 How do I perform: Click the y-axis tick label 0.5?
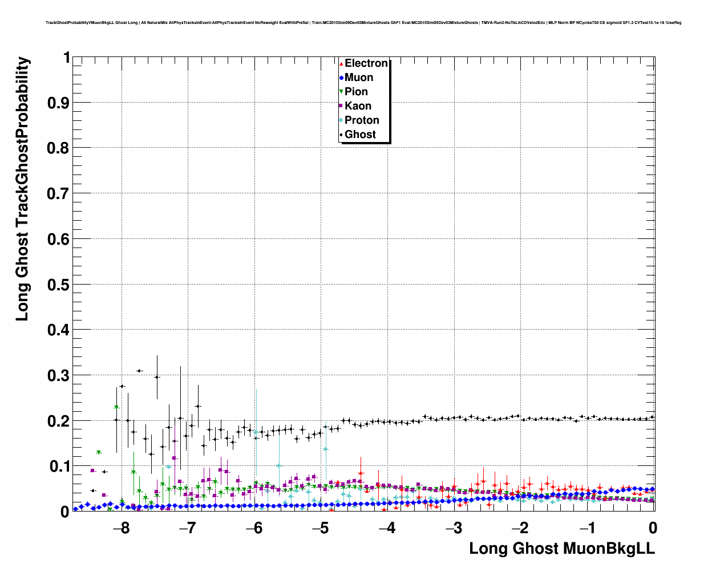click(x=58, y=285)
